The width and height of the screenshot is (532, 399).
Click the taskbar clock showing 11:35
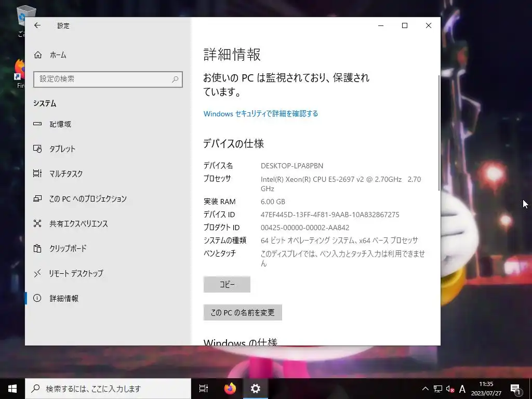(486, 389)
